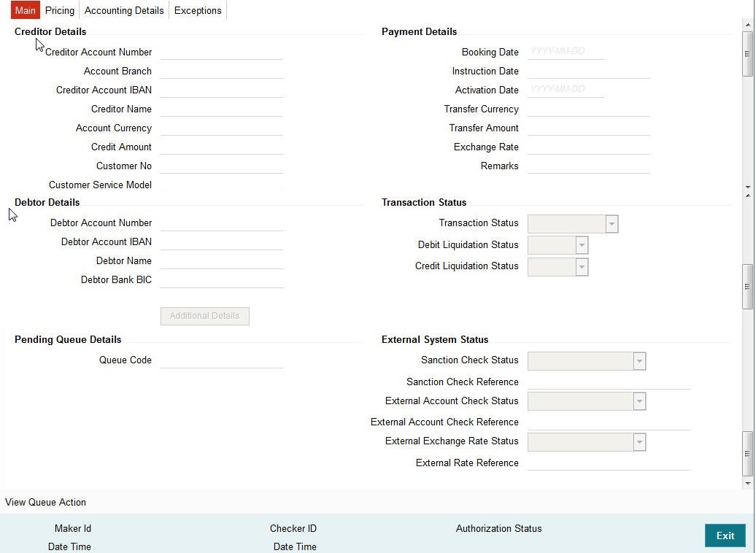Open the Pricing tab
Screen dimensions: 756x553
pos(60,10)
